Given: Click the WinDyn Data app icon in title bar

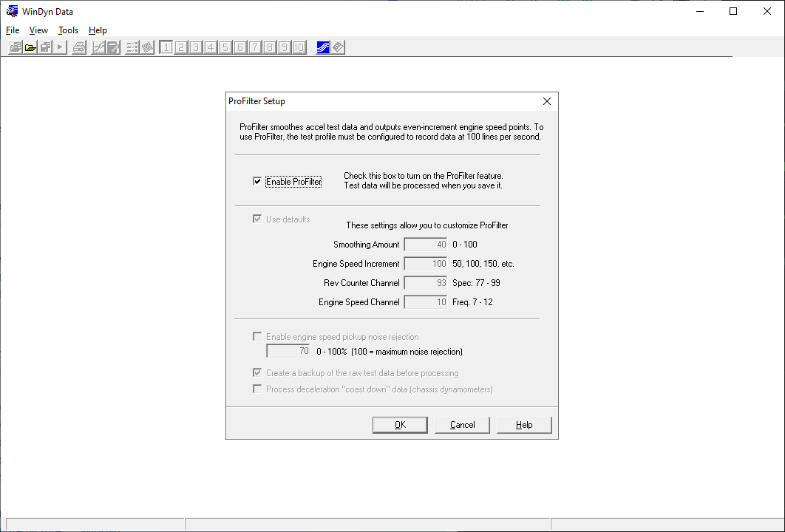Looking at the screenshot, I should (x=12, y=11).
